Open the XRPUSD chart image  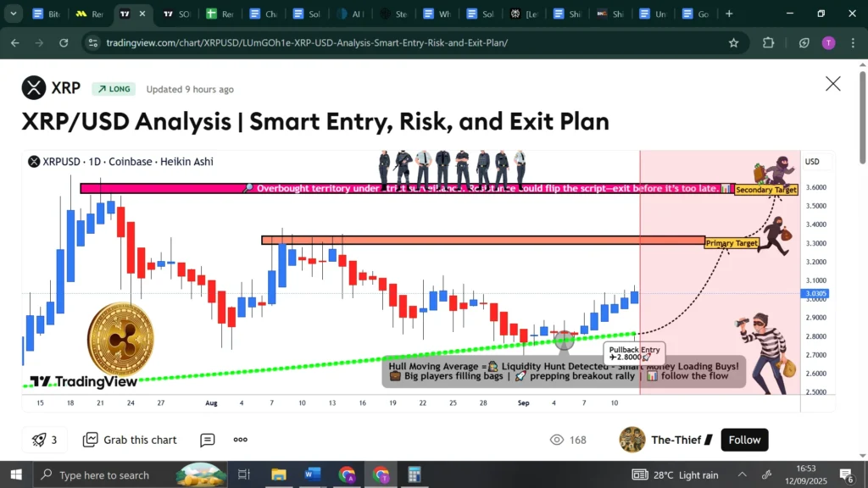(x=428, y=281)
